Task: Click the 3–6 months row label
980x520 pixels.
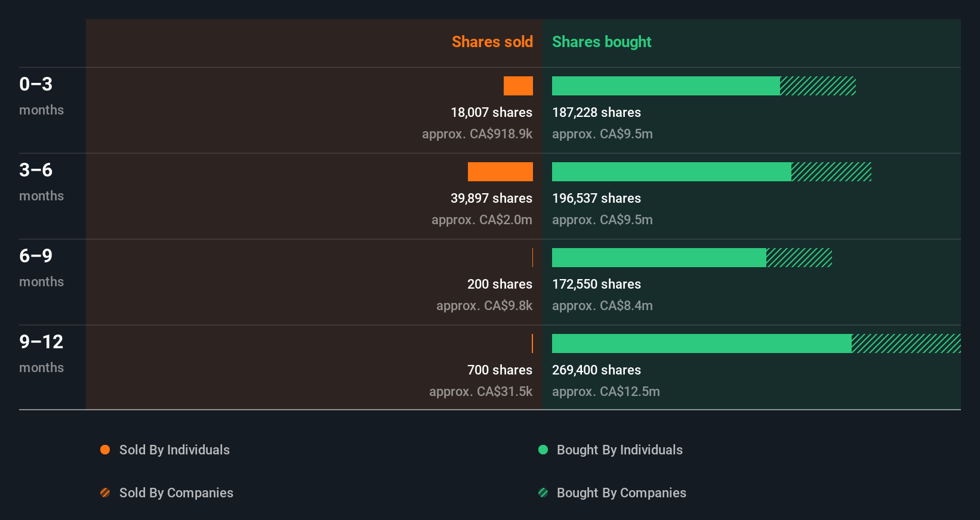Action: [41, 182]
